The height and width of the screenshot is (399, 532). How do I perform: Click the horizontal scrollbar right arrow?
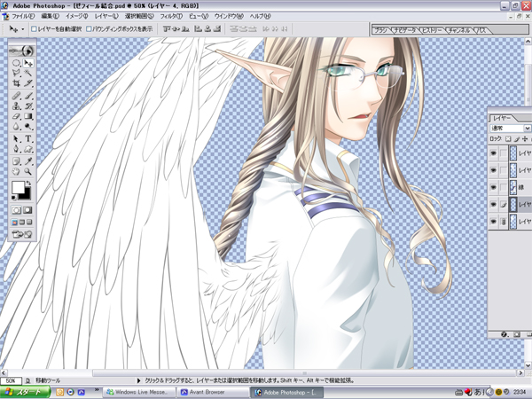[520, 373]
